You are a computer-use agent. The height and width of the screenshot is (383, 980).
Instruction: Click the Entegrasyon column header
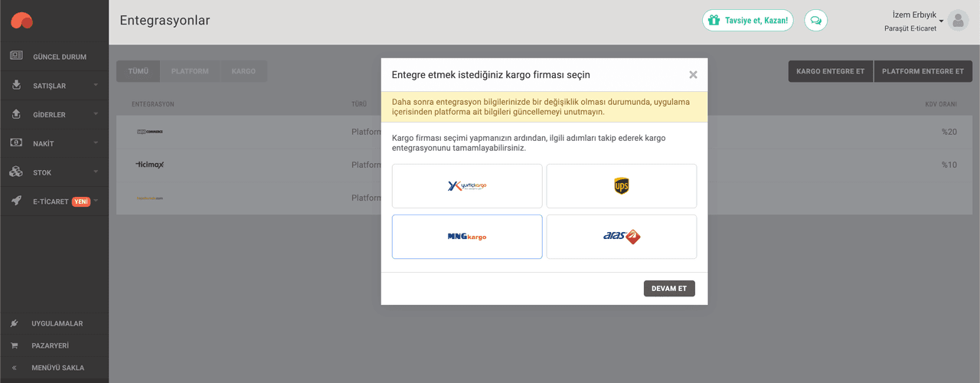tap(153, 103)
